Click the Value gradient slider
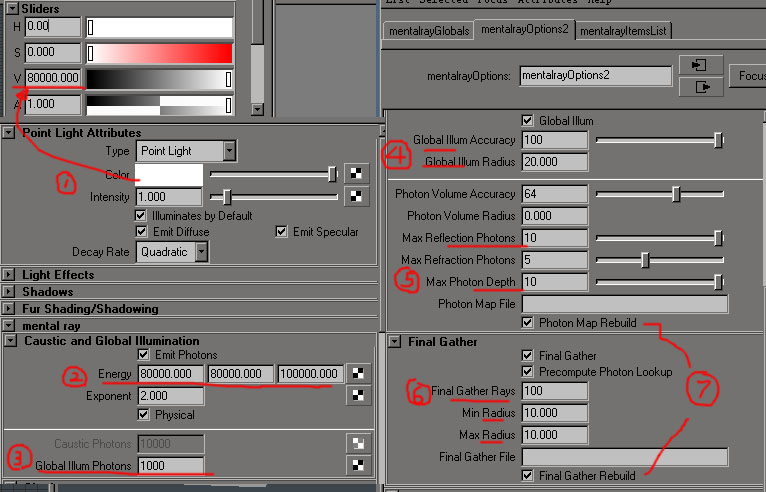This screenshot has height=492, width=766. tap(159, 79)
